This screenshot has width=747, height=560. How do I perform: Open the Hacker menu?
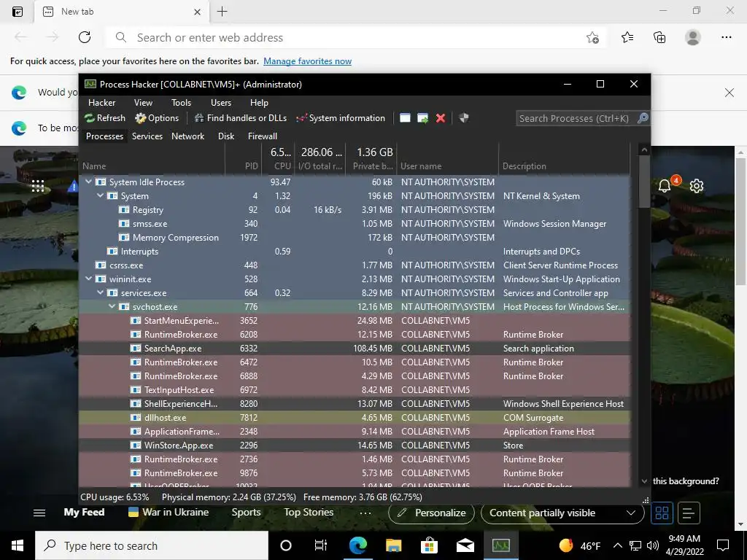click(x=102, y=102)
